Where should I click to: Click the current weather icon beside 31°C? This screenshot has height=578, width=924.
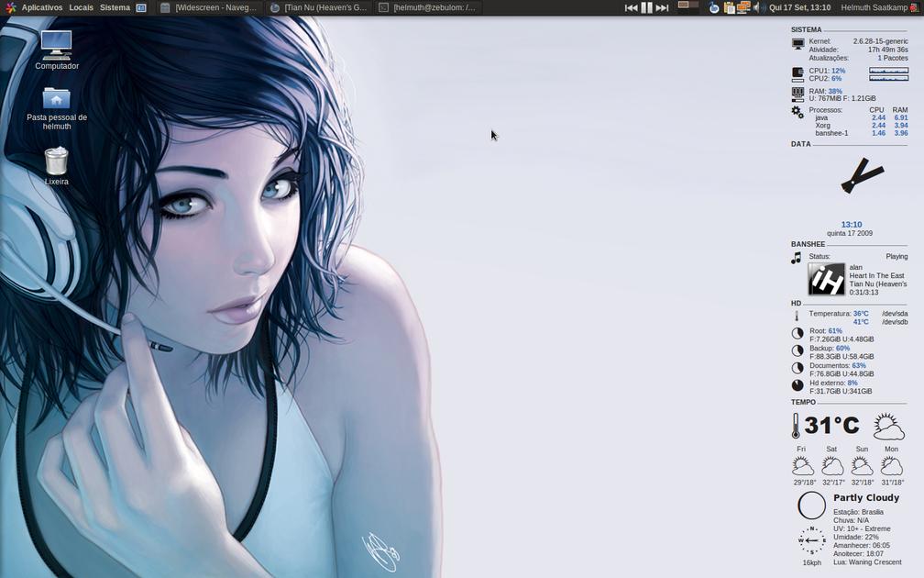[x=888, y=426]
